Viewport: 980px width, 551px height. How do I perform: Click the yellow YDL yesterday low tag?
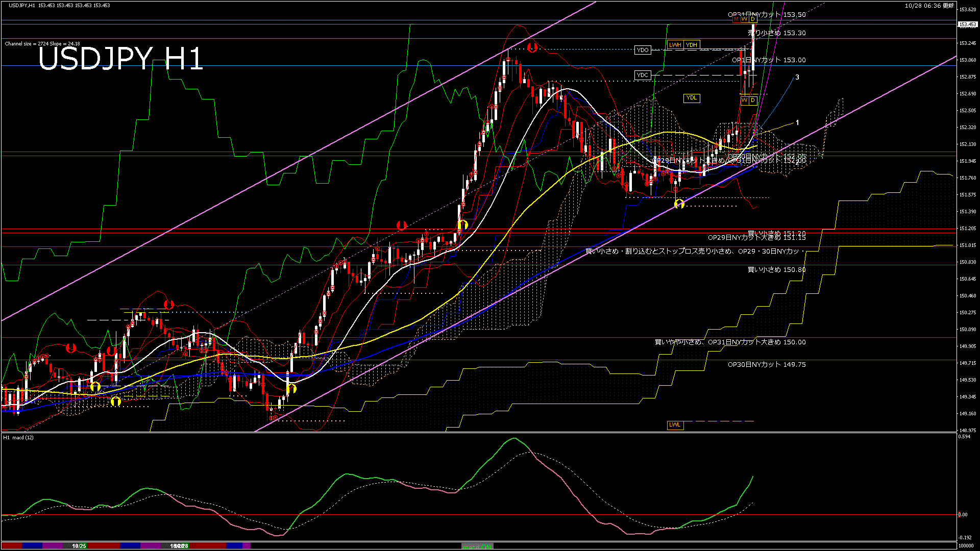tap(692, 98)
